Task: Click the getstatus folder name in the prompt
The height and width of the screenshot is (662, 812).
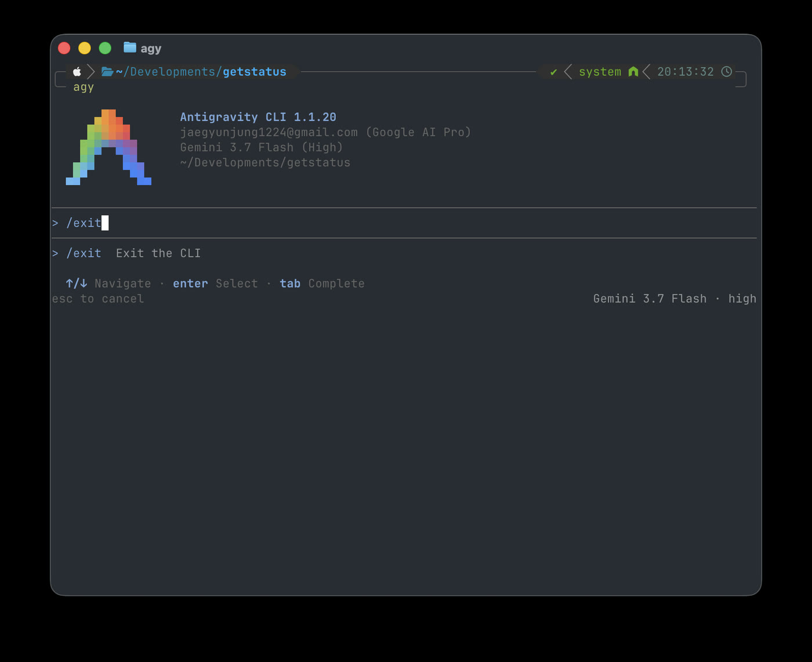Action: (255, 72)
